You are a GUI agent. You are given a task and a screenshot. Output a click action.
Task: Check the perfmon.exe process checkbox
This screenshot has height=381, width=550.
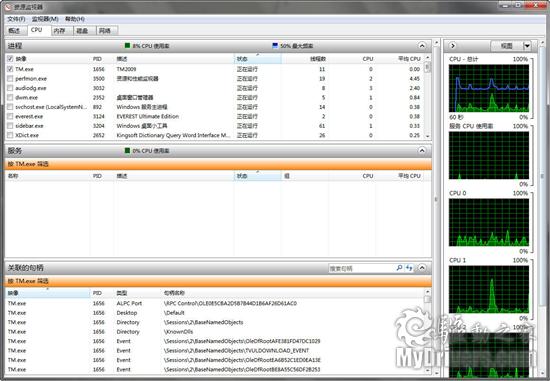pos(10,79)
